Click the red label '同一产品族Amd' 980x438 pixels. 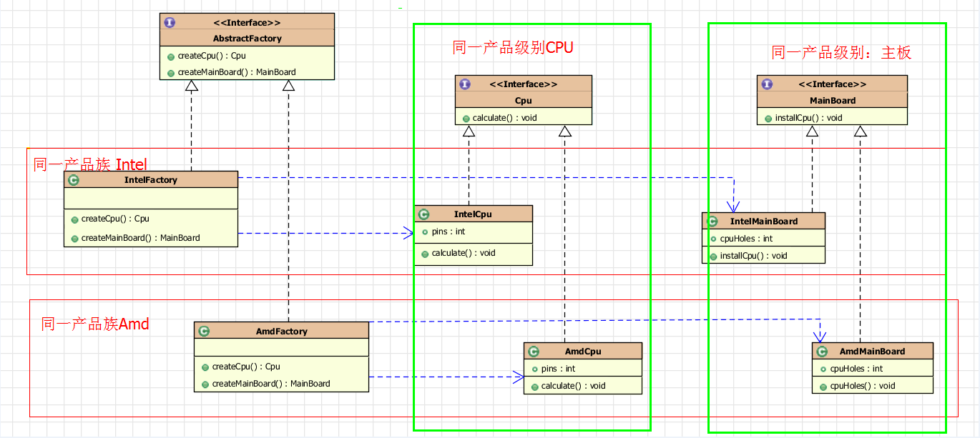click(x=95, y=324)
